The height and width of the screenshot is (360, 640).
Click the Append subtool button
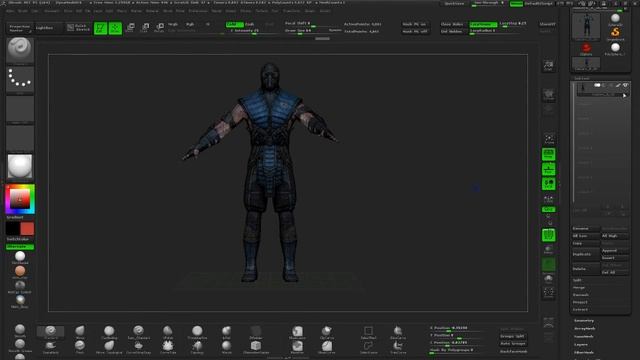(615, 250)
